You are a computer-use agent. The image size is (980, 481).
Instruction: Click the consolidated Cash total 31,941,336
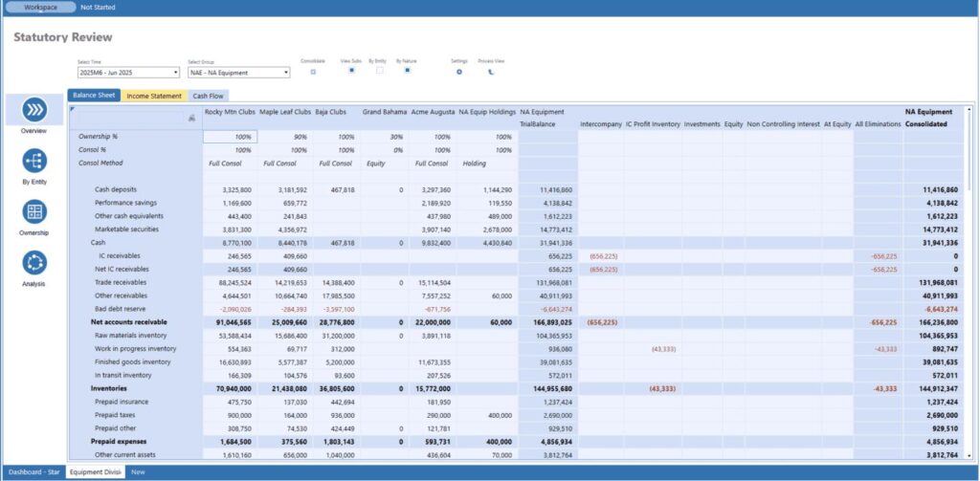(x=934, y=243)
